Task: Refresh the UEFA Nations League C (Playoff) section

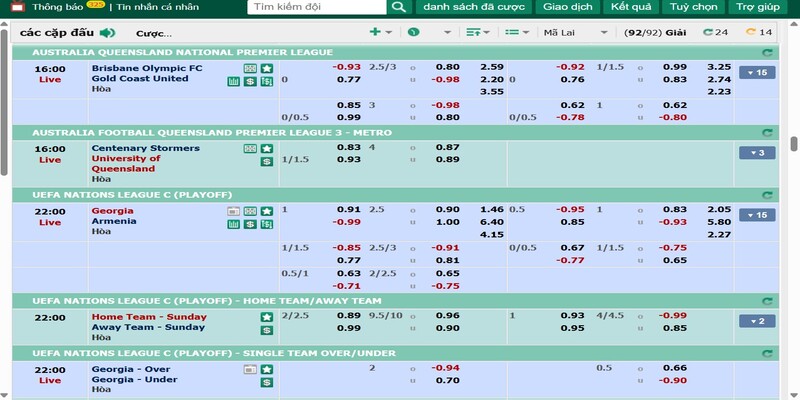Action: click(767, 194)
